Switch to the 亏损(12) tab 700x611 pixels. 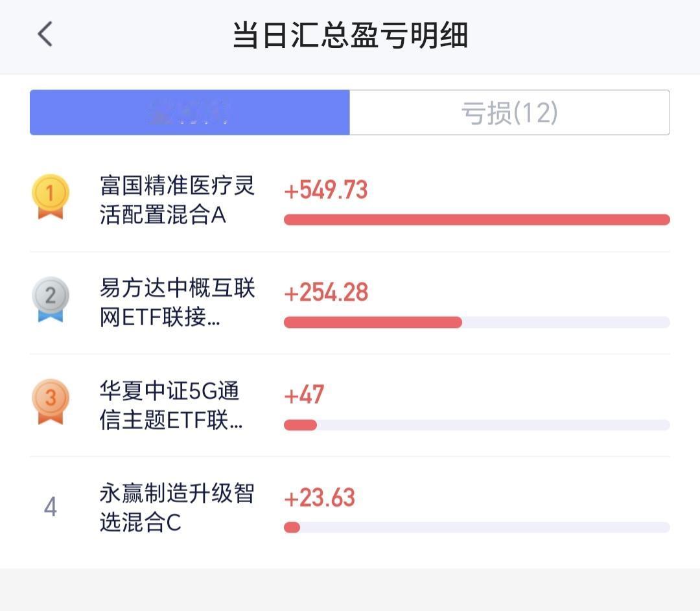click(509, 113)
